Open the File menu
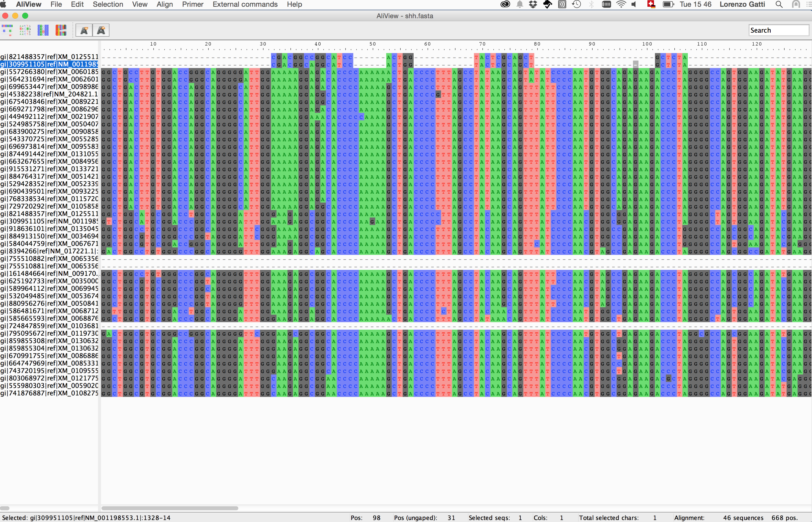The image size is (812, 522). point(56,4)
